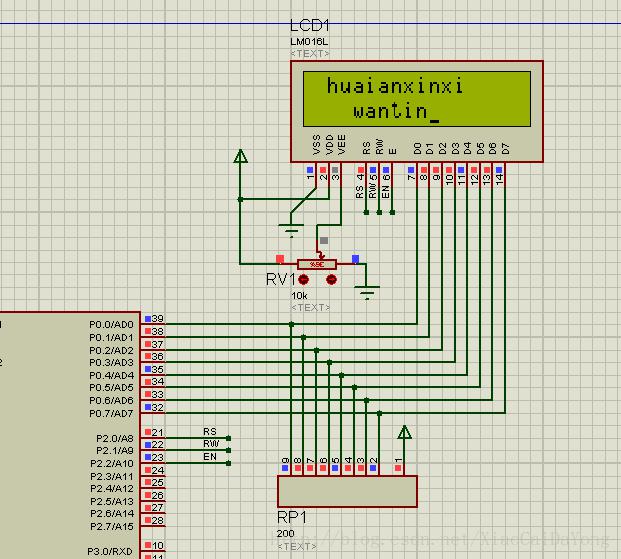Click LCD pin number 7
Viewport: 621px width, 559px height.
point(411,177)
